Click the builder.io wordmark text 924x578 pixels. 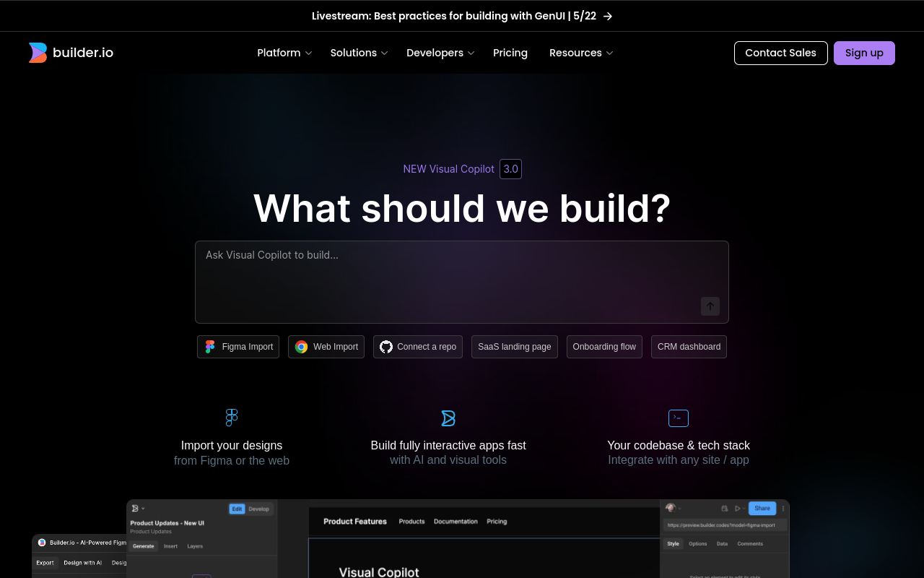pos(83,53)
